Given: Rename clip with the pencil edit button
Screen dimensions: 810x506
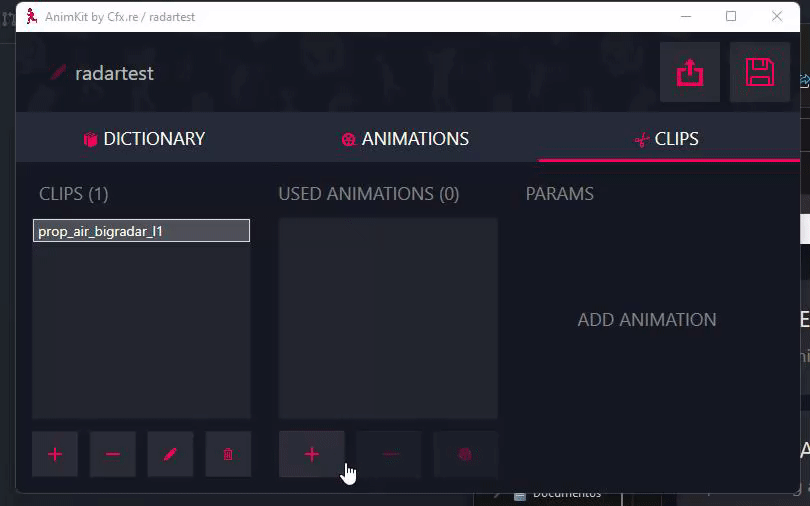Looking at the screenshot, I should click(x=170, y=454).
